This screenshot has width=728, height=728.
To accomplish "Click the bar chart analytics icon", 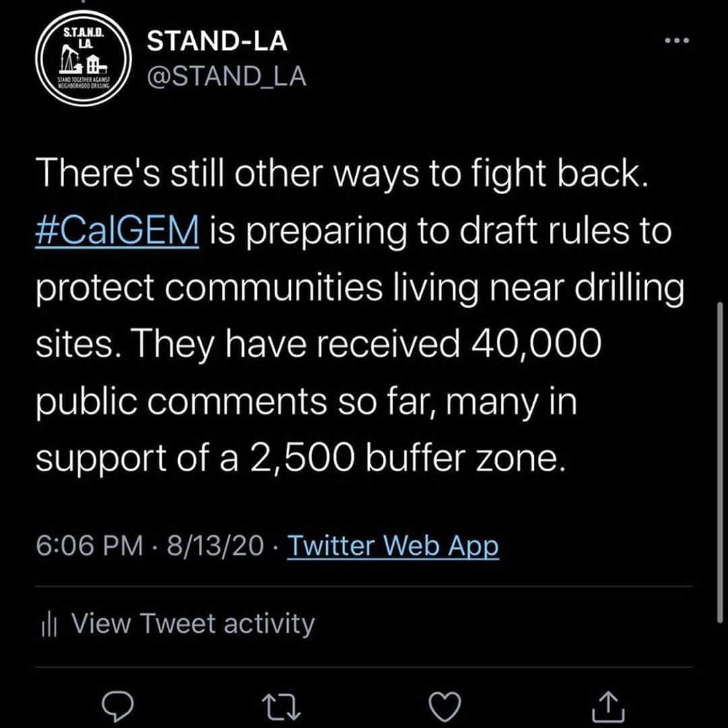I will pyautogui.click(x=49, y=626).
